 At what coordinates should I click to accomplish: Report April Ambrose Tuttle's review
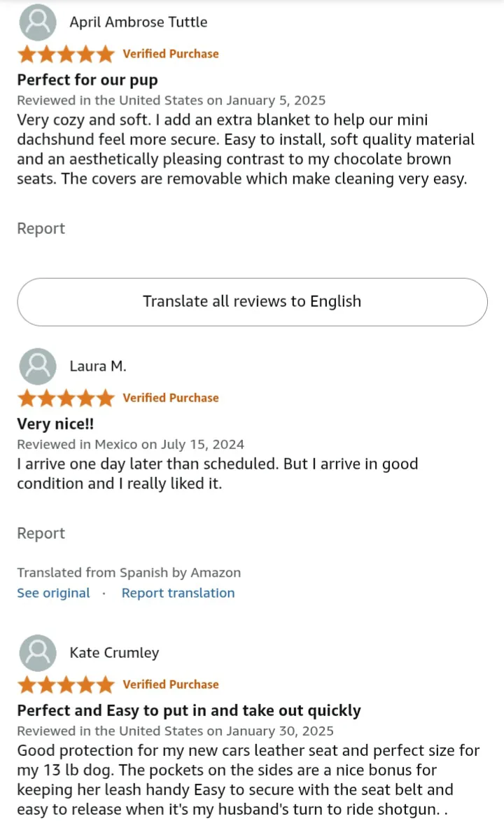[41, 228]
